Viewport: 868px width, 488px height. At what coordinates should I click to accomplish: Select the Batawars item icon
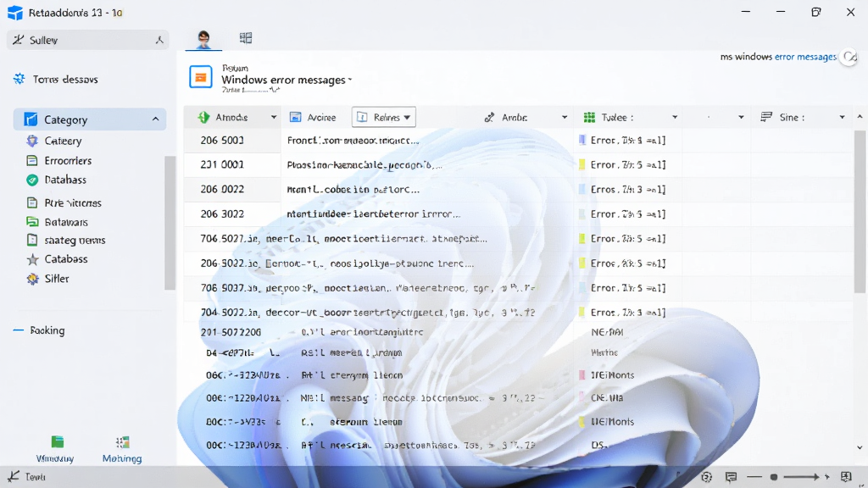tap(32, 222)
